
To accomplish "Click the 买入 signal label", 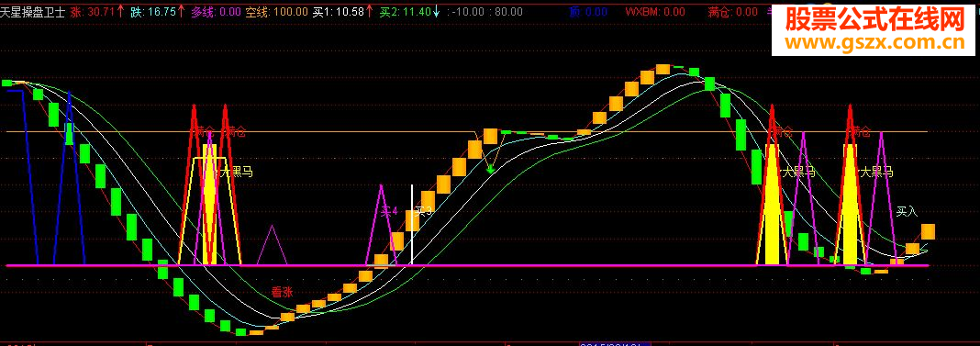I will (x=907, y=211).
